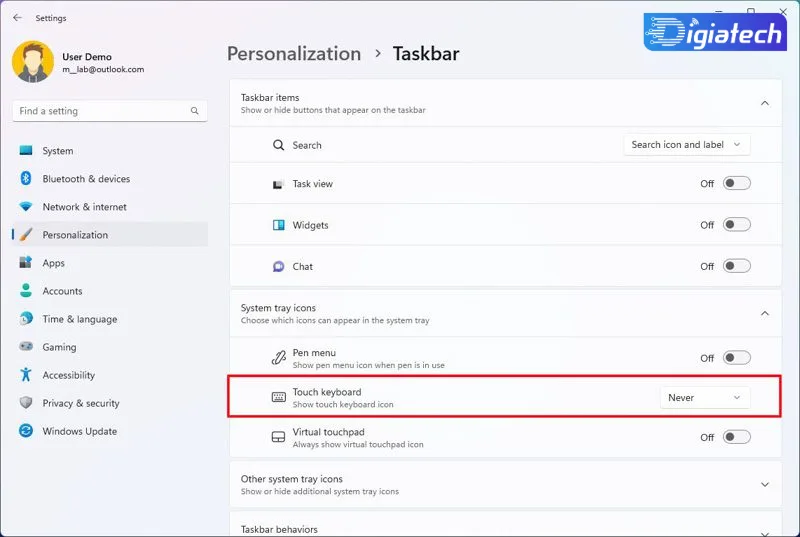Expand Other system tray icons section
This screenshot has height=537, width=800.
coord(765,484)
